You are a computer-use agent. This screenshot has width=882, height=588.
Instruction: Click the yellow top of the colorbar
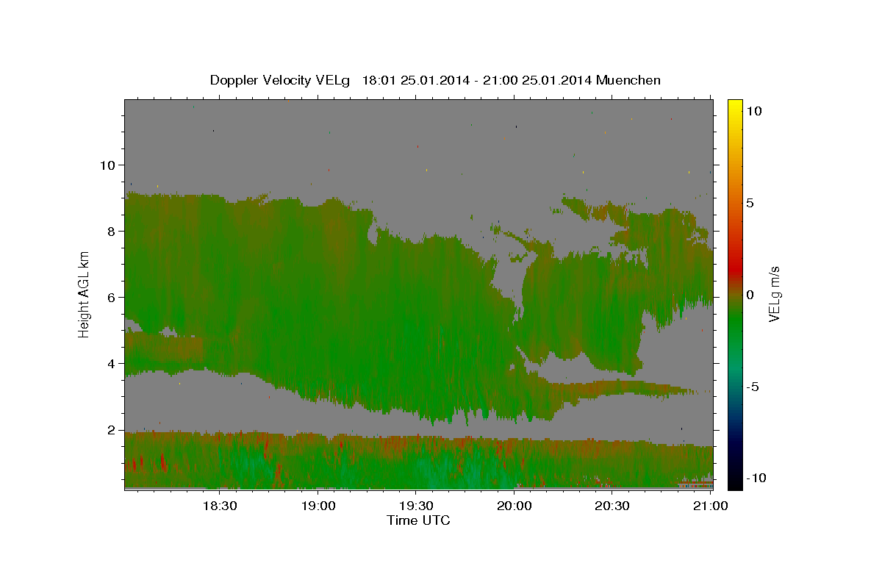(735, 107)
